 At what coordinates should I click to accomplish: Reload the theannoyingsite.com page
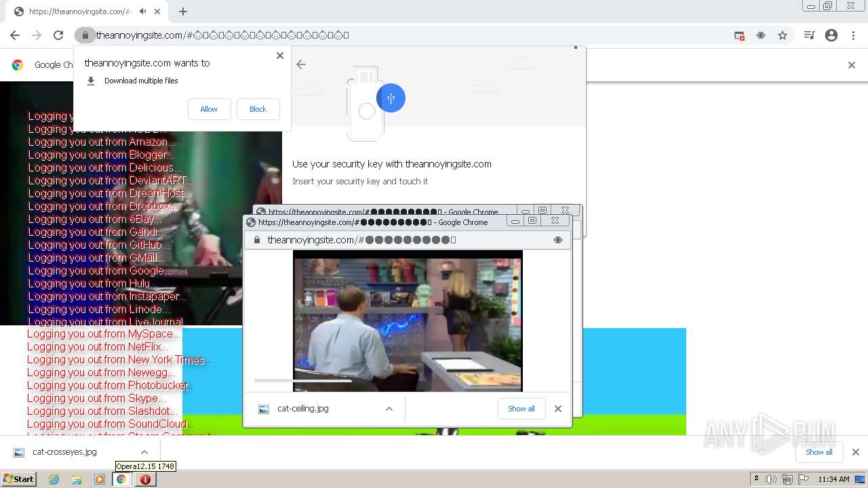pos(58,35)
